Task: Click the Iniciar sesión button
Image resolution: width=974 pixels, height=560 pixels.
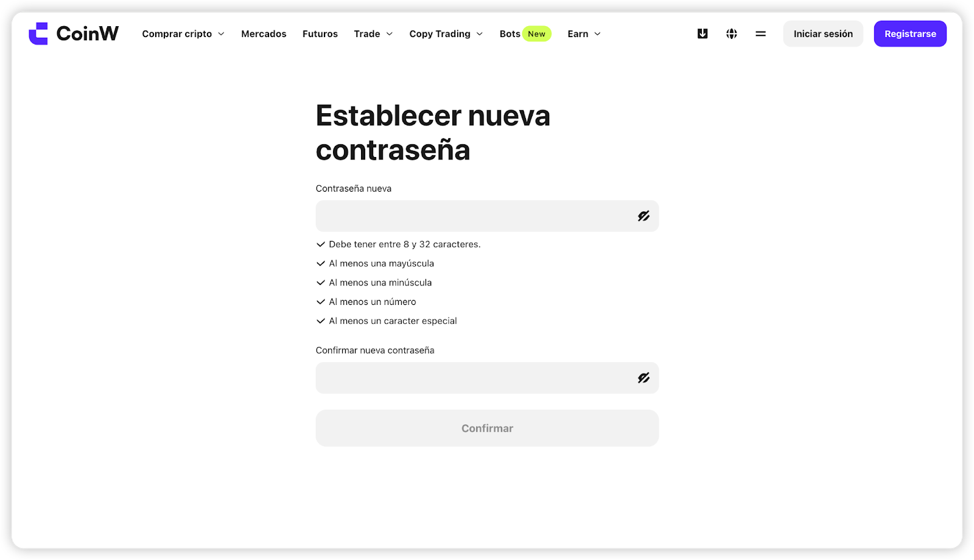Action: [823, 33]
